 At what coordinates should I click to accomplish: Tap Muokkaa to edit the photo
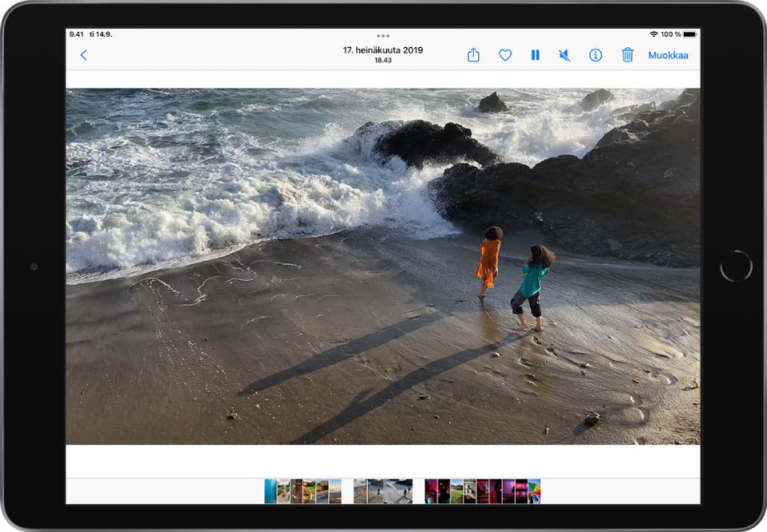(x=668, y=55)
